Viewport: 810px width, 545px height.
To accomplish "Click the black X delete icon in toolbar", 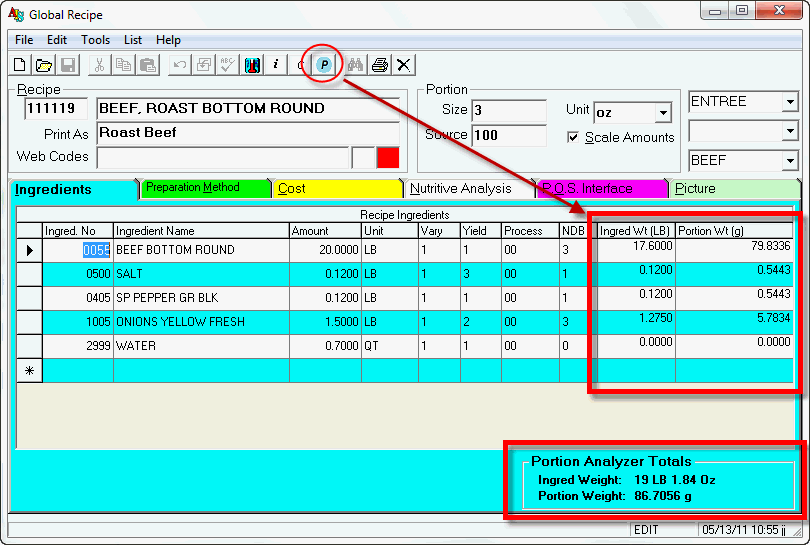I will pos(403,65).
